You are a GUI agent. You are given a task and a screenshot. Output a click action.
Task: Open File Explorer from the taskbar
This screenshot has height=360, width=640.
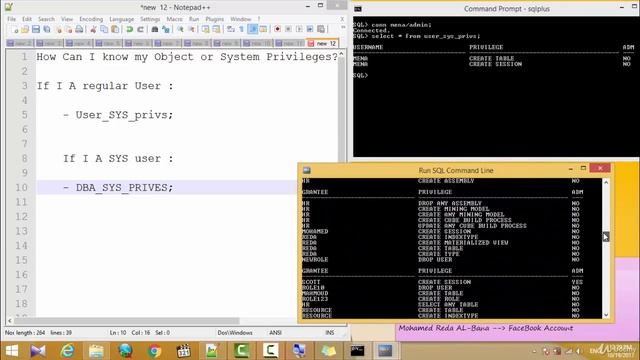96,351
